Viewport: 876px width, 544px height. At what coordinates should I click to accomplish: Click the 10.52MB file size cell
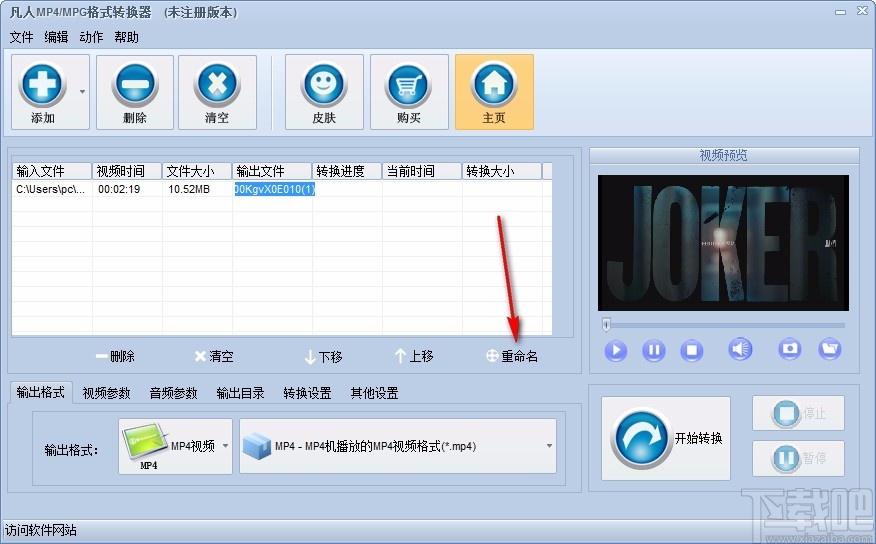click(x=189, y=189)
